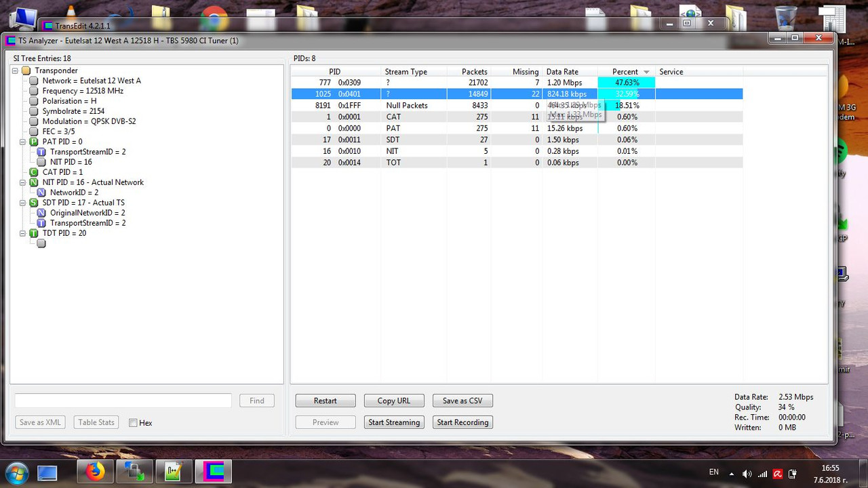
Task: Click the gray icon beside Symbolrate = 2154
Action: pyautogui.click(x=33, y=111)
